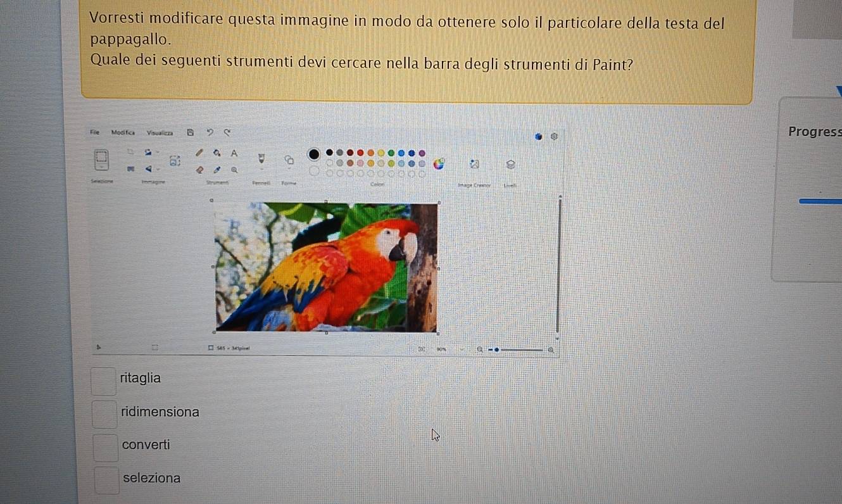Tick the 'converti' answer checkbox
This screenshot has height=504, width=842.
pyautogui.click(x=105, y=447)
